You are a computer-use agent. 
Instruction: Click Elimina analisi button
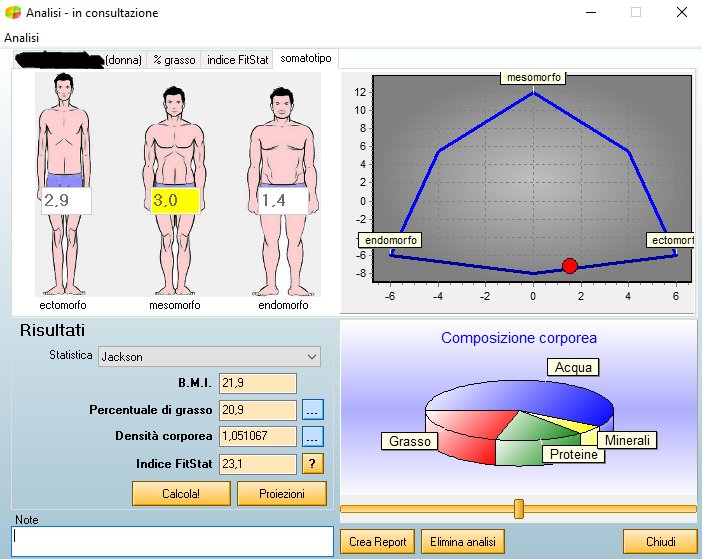(463, 542)
